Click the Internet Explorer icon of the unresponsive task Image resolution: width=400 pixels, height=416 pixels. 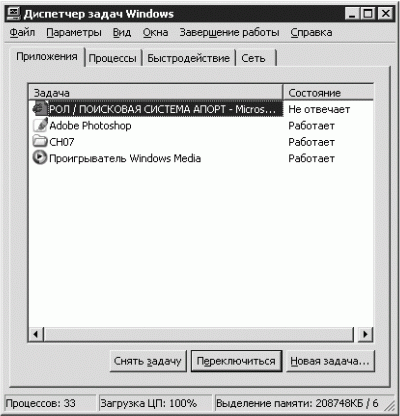[x=40, y=108]
